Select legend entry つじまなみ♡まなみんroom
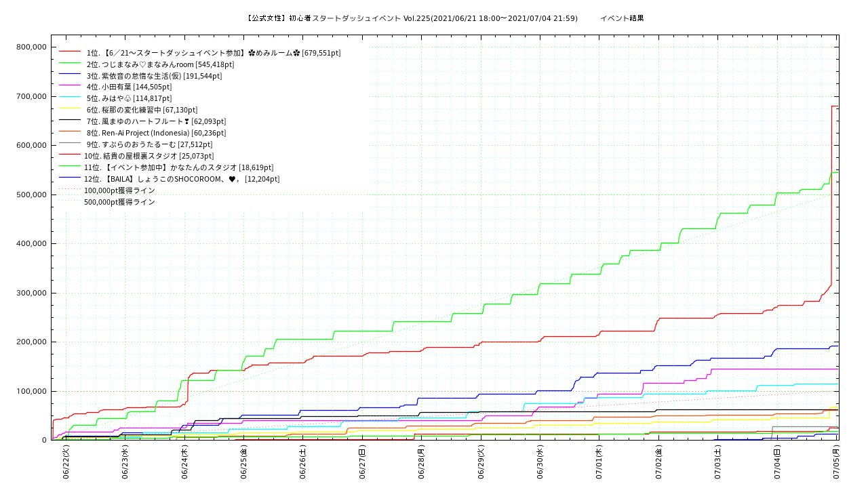Viewport: 868px width, 488px height. [x=160, y=64]
